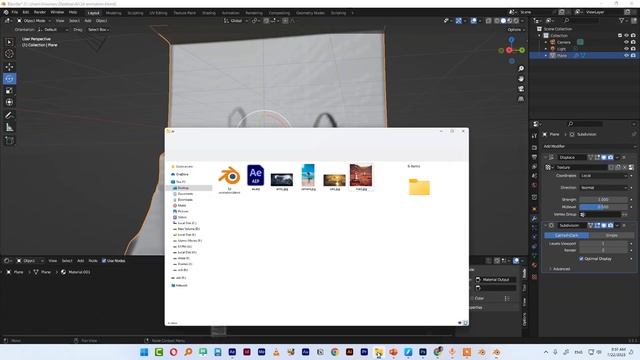Switch to the UV Editing workspace tab
The height and width of the screenshot is (360, 640).
pyautogui.click(x=158, y=13)
